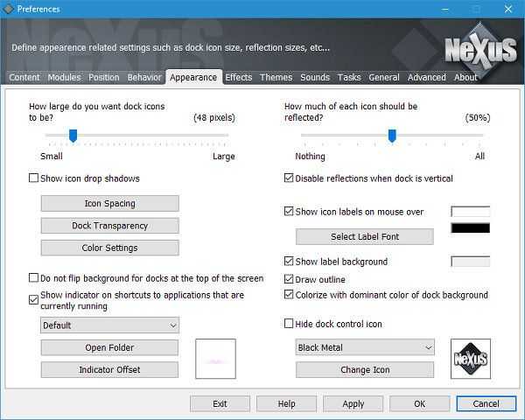Viewport: 525px width, 420px height.
Task: Open the Default indicator dropdown
Action: [x=109, y=325]
